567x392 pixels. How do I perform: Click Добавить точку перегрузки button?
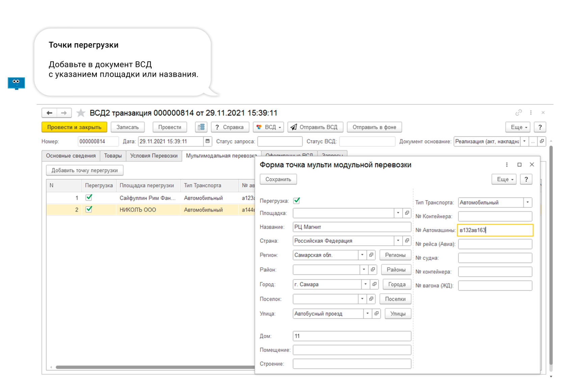pos(84,170)
